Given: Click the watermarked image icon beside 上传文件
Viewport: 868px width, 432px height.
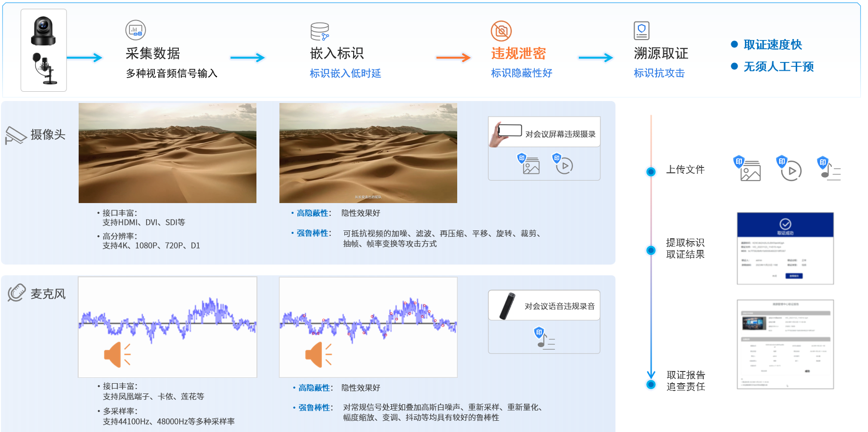Looking at the screenshot, I should pos(747,168).
